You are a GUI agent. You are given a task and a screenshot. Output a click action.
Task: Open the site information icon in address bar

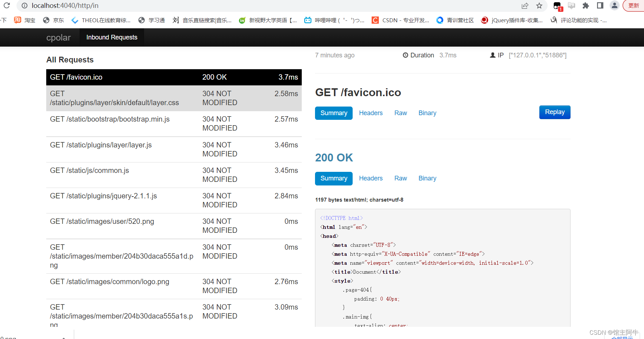tap(24, 6)
